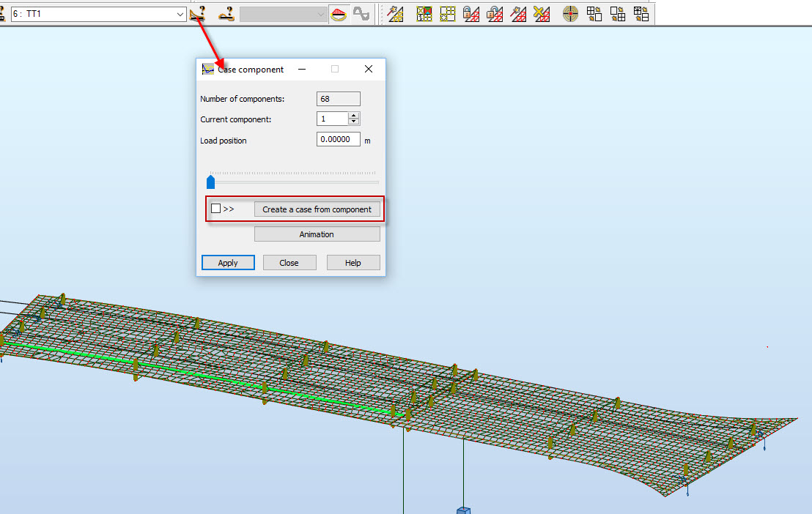Viewport: 812px width, 514px height.
Task: Click the red crosshair target icon
Action: coord(570,13)
